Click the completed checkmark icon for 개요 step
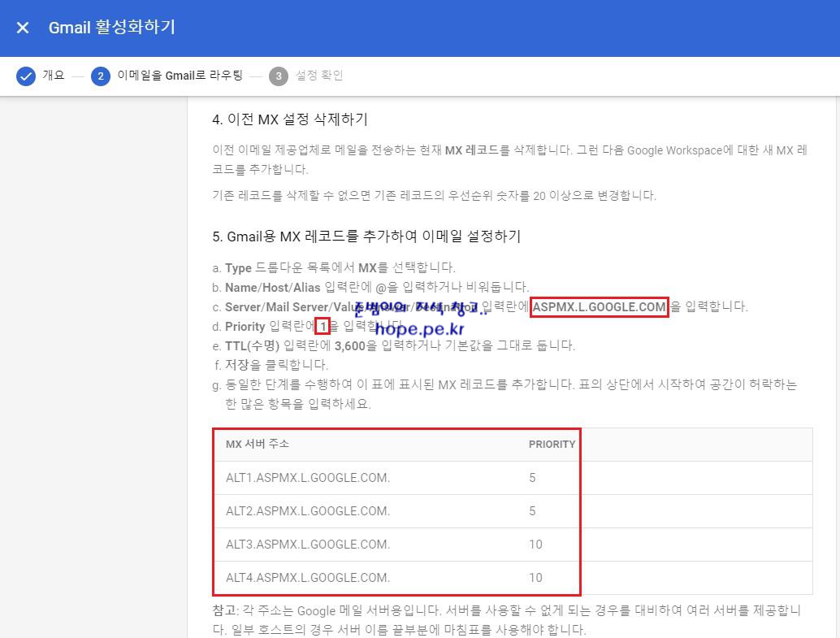The width and height of the screenshot is (840, 638). tap(25, 76)
